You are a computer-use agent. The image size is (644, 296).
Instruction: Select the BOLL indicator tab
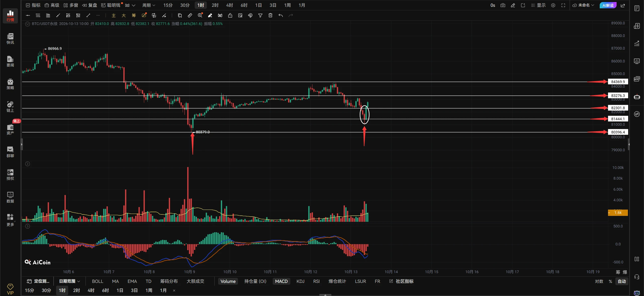click(98, 281)
